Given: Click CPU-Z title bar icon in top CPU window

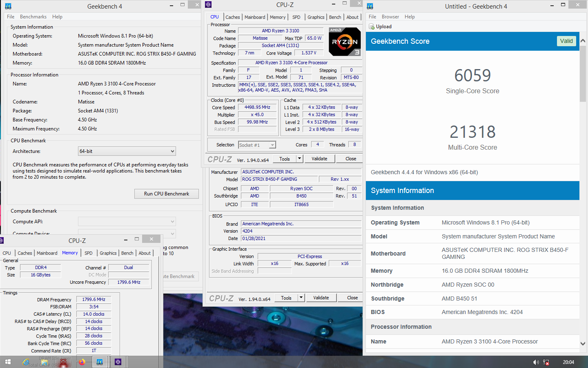Looking at the screenshot, I should tap(208, 4).
